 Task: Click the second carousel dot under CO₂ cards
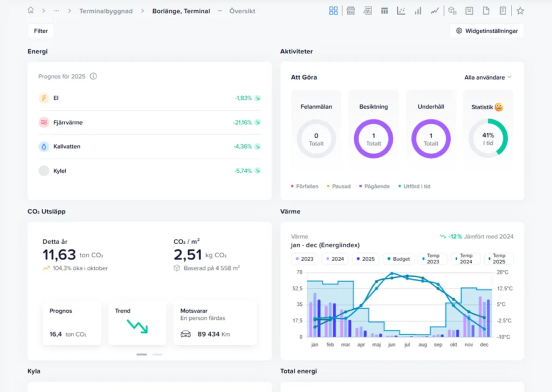pos(157,354)
